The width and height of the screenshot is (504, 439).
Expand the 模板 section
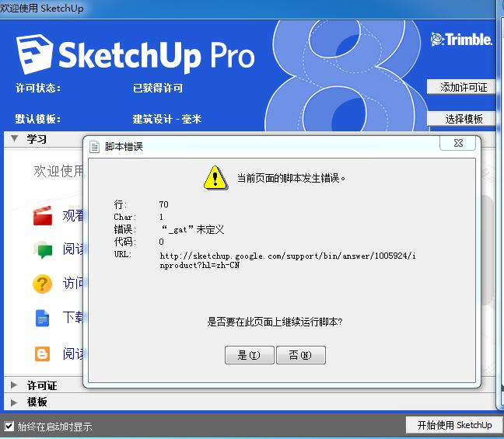click(x=14, y=402)
